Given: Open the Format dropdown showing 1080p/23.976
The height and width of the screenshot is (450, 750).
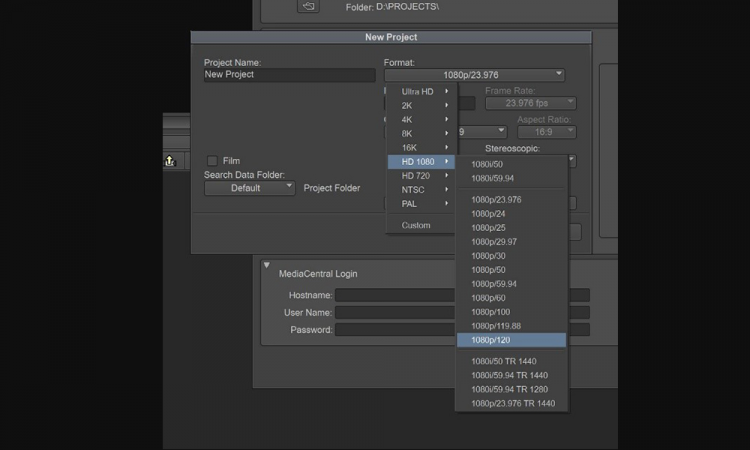Looking at the screenshot, I should pos(474,75).
